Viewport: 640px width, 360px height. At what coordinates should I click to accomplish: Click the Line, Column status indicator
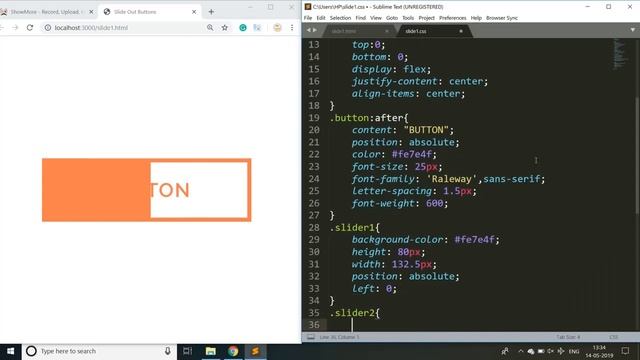(x=340, y=337)
